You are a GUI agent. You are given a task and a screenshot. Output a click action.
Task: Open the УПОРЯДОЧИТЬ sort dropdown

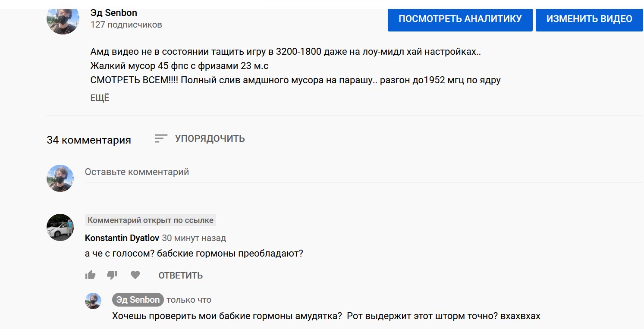click(210, 138)
